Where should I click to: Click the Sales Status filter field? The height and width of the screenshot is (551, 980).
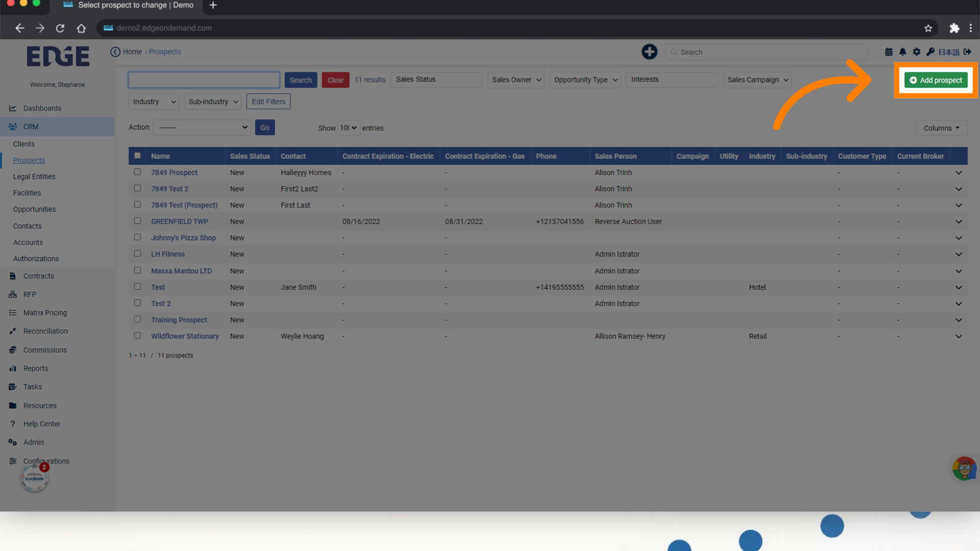[436, 80]
